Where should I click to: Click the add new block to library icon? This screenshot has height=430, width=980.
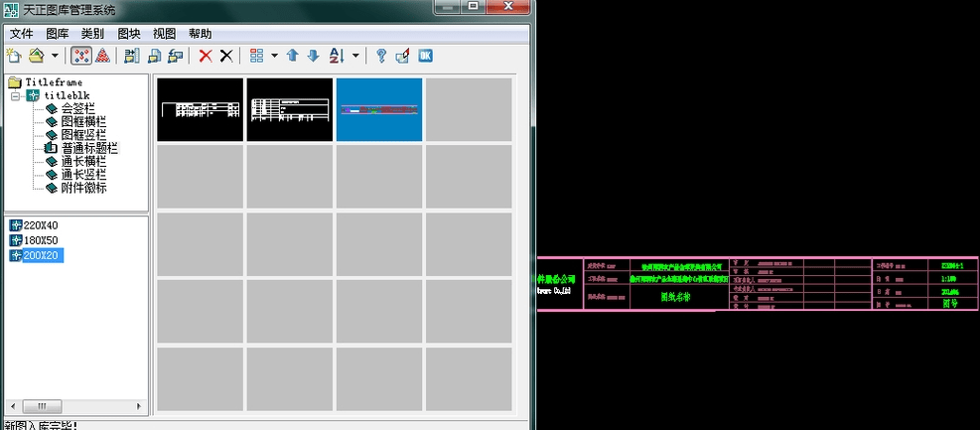(131, 56)
